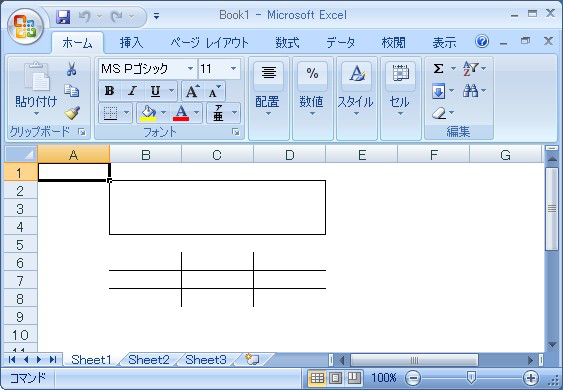The width and height of the screenshot is (563, 390).
Task: Open Sheet2 worksheet tab
Action: [x=149, y=359]
